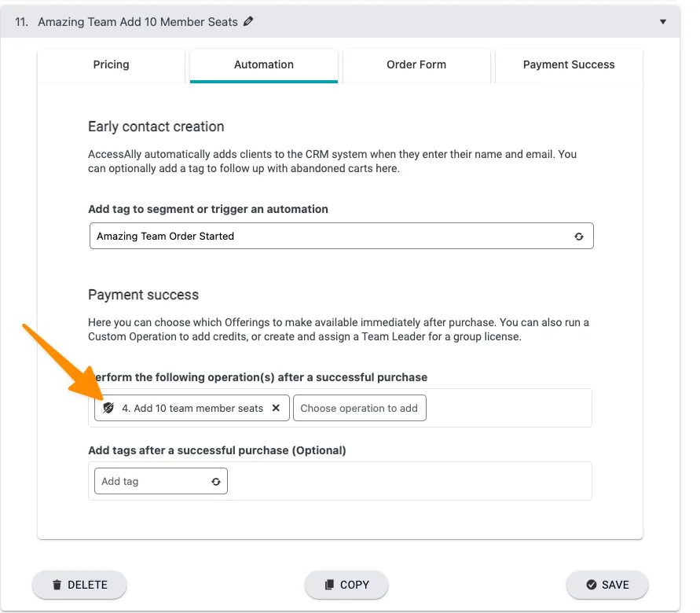
Task: Click the tags input after successful purchase
Action: (141, 481)
